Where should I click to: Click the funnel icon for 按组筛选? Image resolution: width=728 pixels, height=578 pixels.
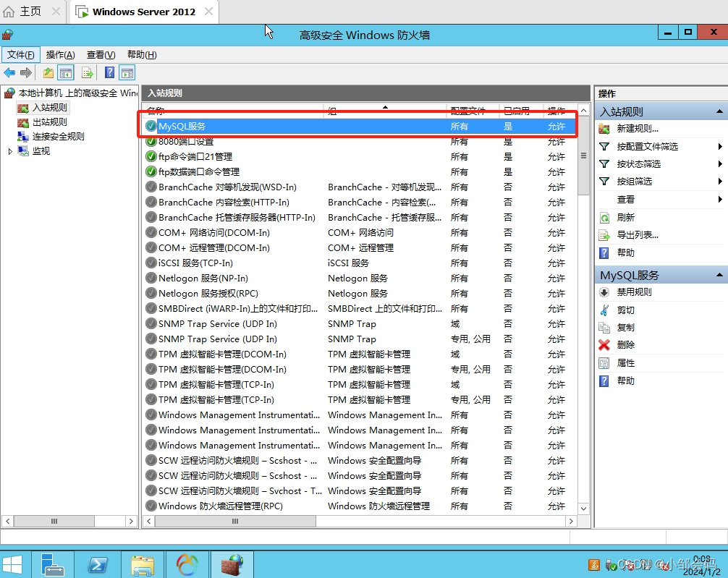pyautogui.click(x=604, y=181)
